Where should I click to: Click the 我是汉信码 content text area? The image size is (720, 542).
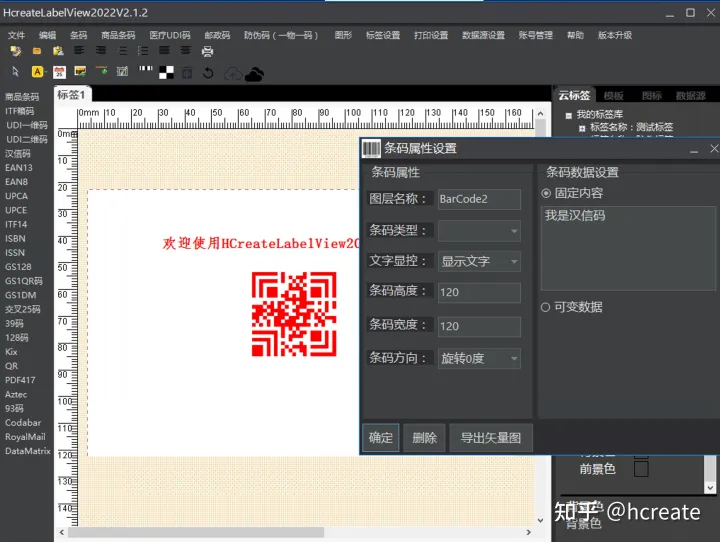pyautogui.click(x=628, y=248)
